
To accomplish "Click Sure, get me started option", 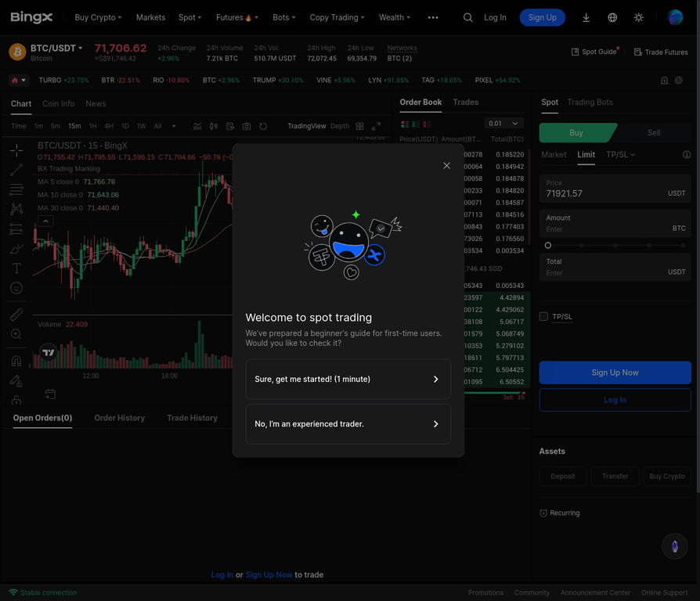I will click(x=348, y=380).
